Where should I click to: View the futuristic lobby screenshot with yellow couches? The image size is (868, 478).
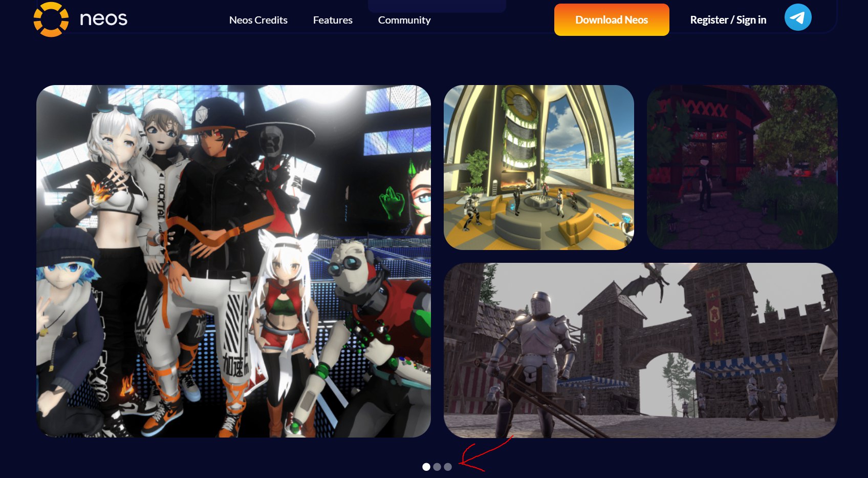[538, 167]
